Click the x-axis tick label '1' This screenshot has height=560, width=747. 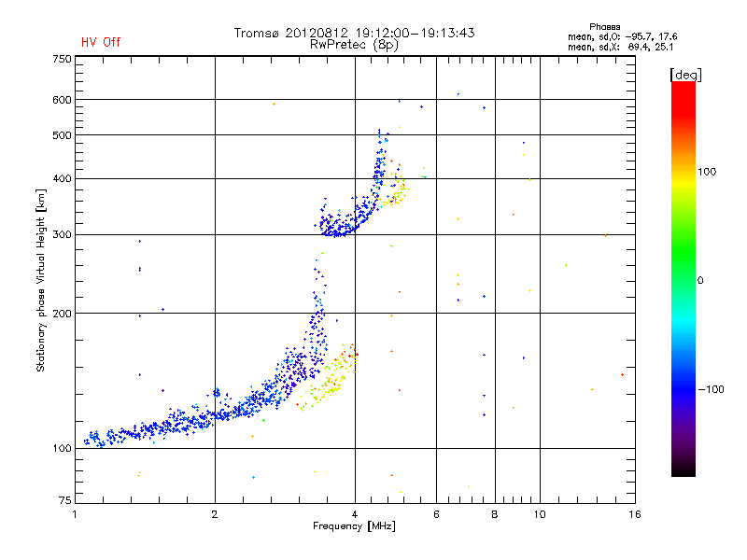tap(75, 514)
